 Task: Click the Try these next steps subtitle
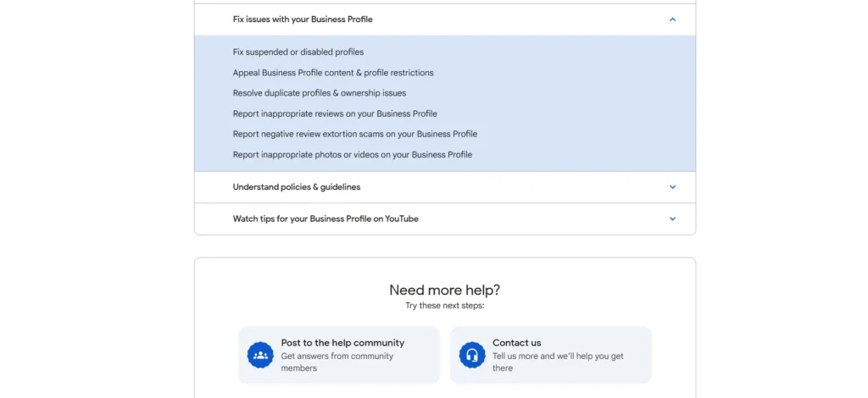point(444,306)
